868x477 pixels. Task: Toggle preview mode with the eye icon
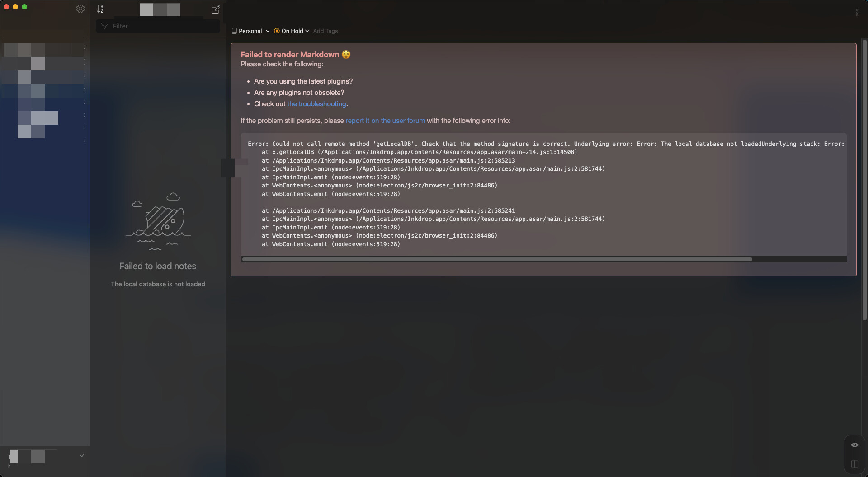(x=854, y=445)
